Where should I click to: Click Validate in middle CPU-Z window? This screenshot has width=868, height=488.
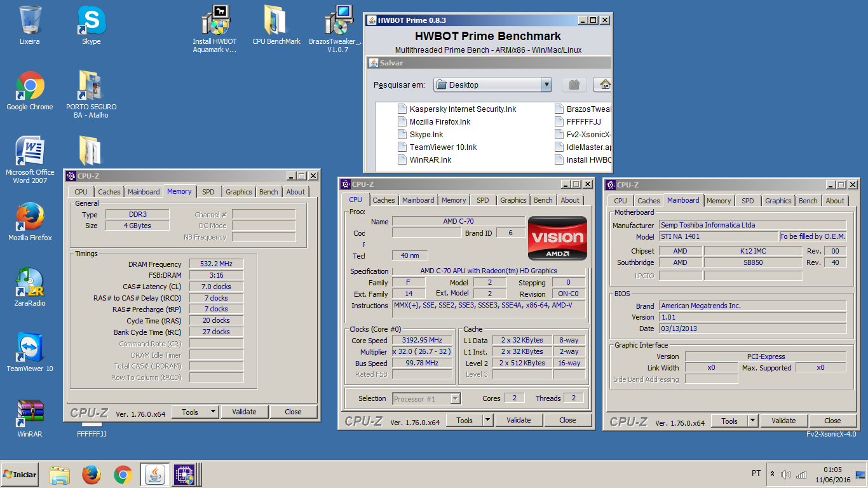pyautogui.click(x=519, y=420)
